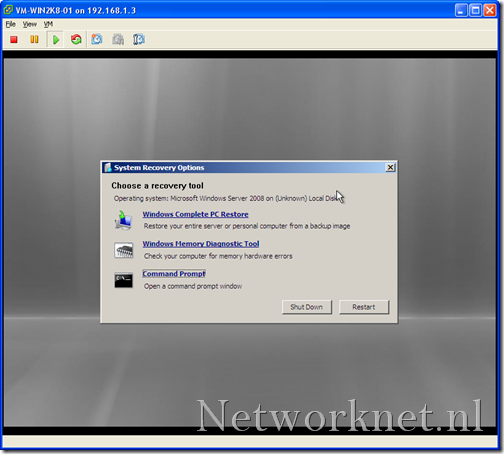
Task: Click the Revert to Snapshot toolbar icon
Action: point(118,39)
